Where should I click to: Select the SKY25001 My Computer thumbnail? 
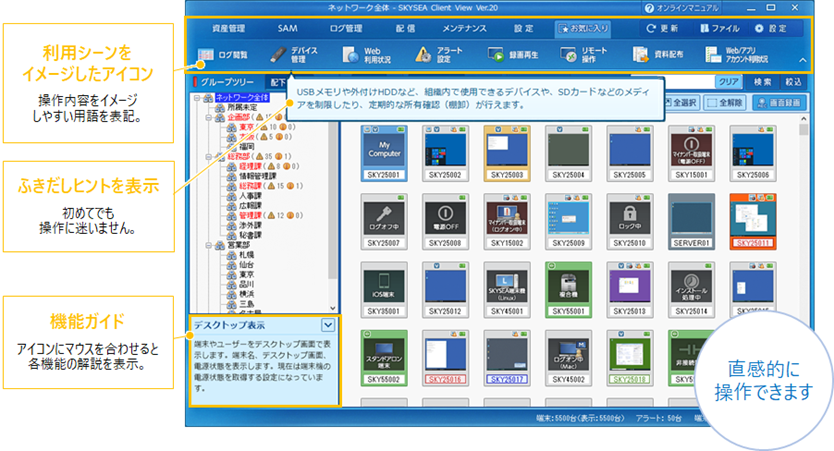384,154
